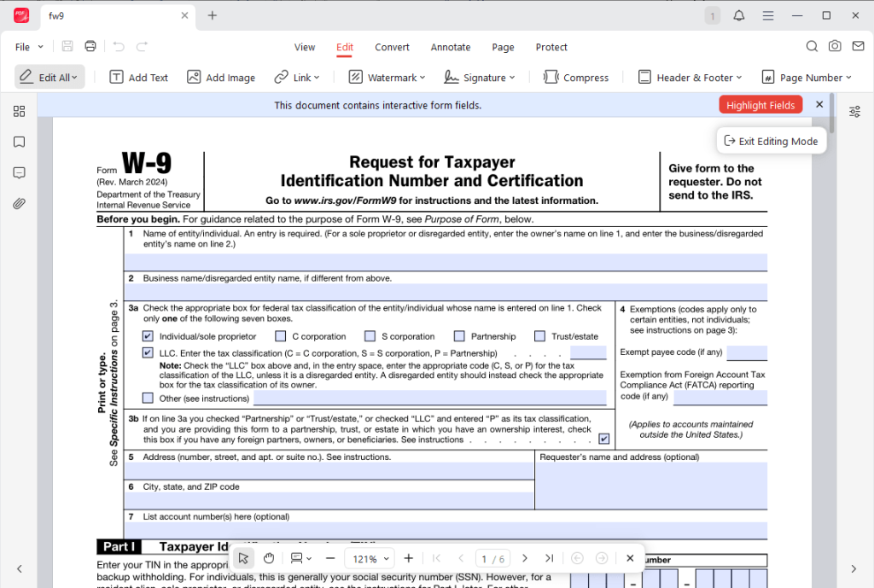
Task: Click the print icon
Action: click(90, 46)
